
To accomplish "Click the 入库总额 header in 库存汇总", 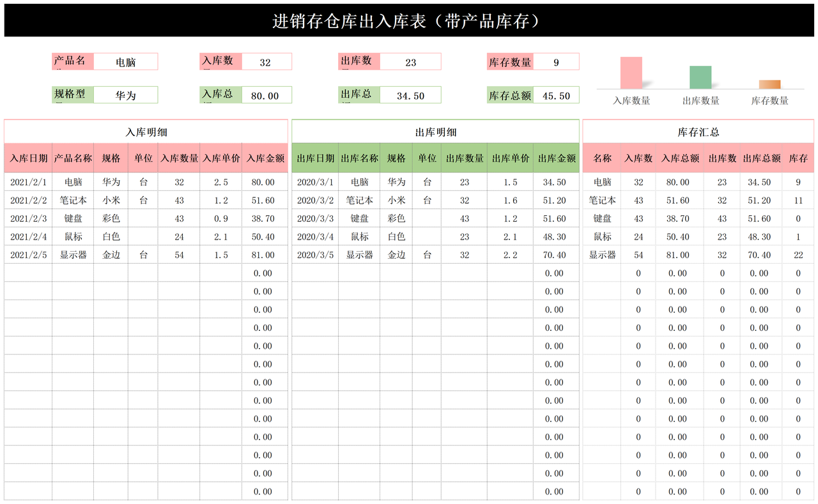I will coord(680,158).
